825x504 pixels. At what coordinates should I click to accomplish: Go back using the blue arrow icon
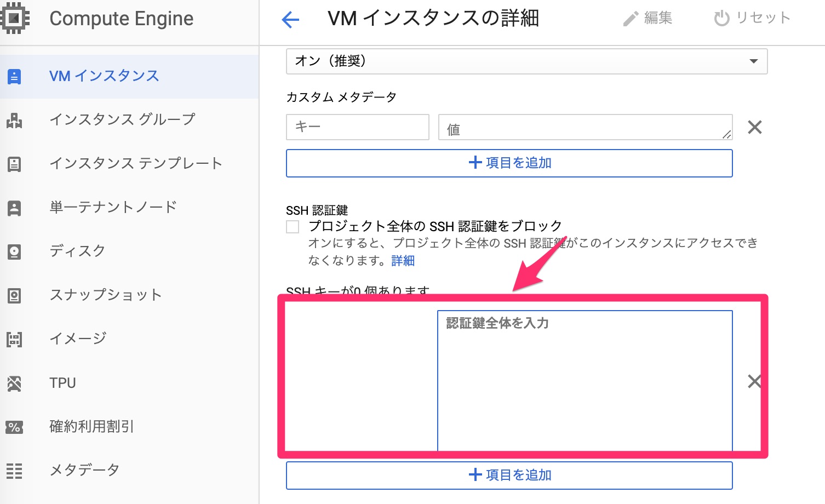[290, 20]
